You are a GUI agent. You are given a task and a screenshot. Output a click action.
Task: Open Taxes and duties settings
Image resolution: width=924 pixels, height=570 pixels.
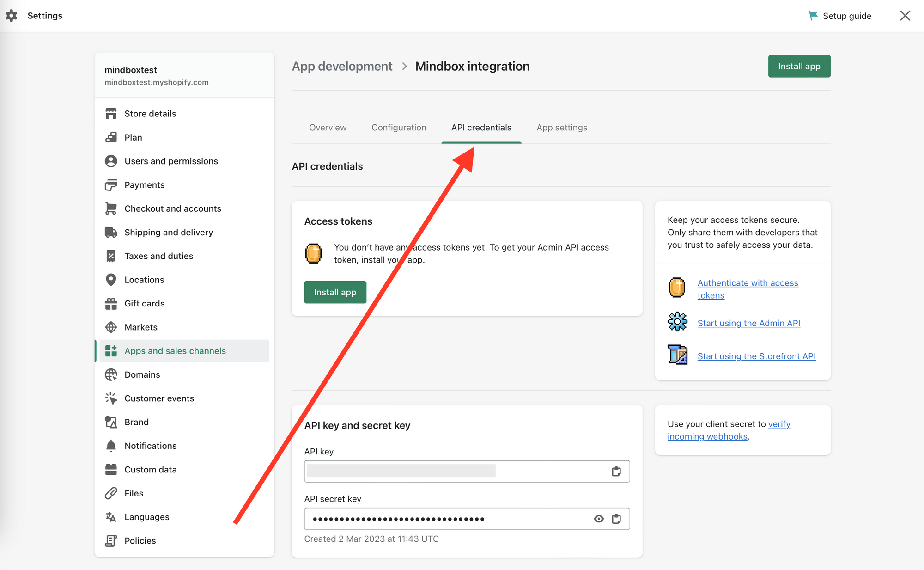click(184, 256)
